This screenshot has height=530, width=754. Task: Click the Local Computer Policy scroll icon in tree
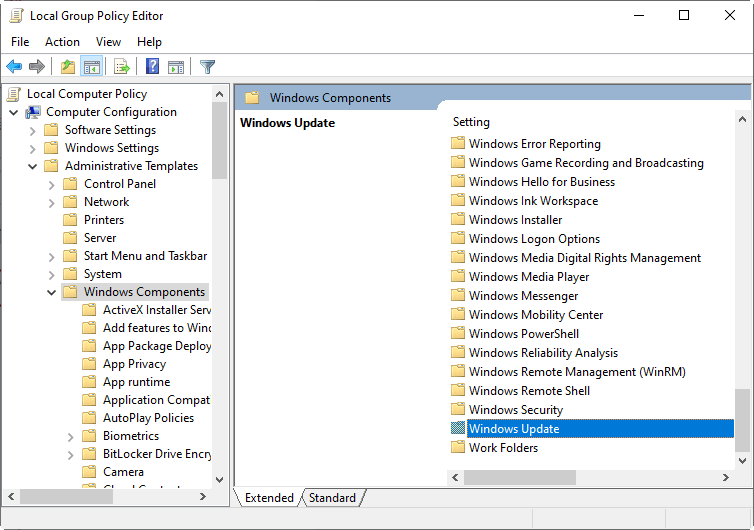(x=14, y=94)
